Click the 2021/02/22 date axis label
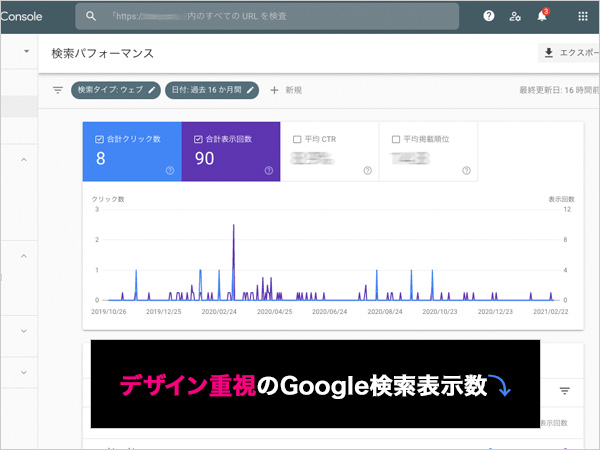Image resolution: width=600 pixels, height=450 pixels. click(x=551, y=311)
